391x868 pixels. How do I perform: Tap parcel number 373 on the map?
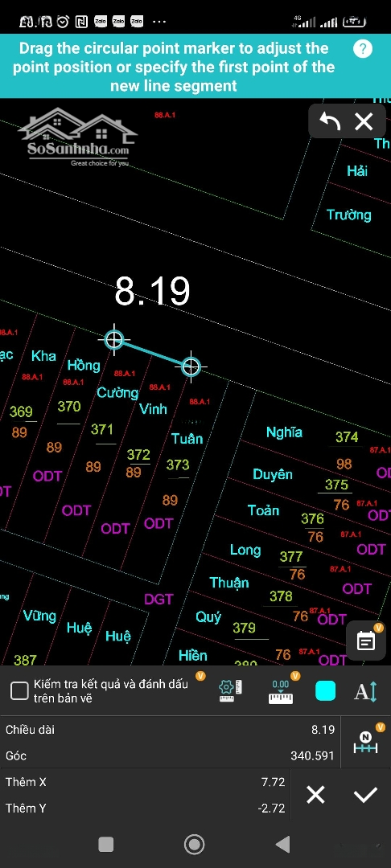[178, 465]
